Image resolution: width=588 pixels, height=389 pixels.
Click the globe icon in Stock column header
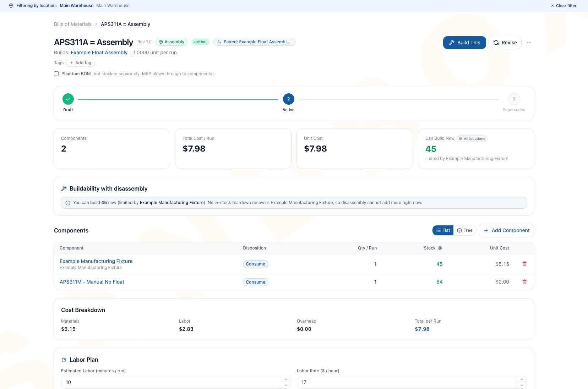(440, 248)
